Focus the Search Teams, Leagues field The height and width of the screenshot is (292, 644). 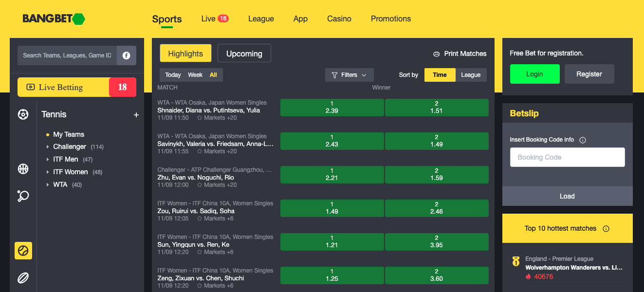tap(67, 55)
